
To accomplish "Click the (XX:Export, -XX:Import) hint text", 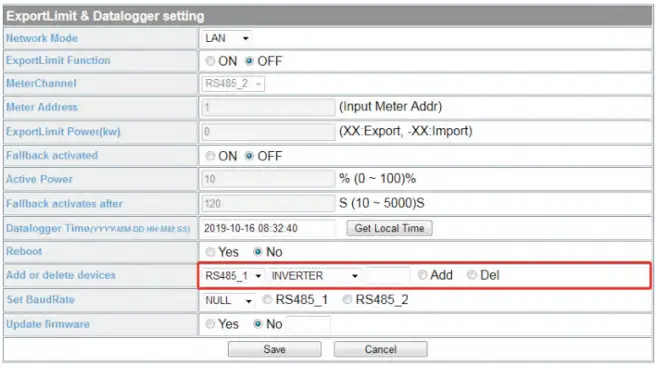I will [406, 131].
